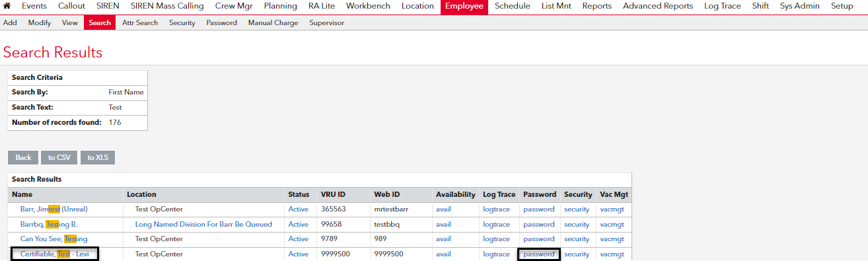Switch to the Security submenu tab
The image size is (868, 261).
[182, 22]
